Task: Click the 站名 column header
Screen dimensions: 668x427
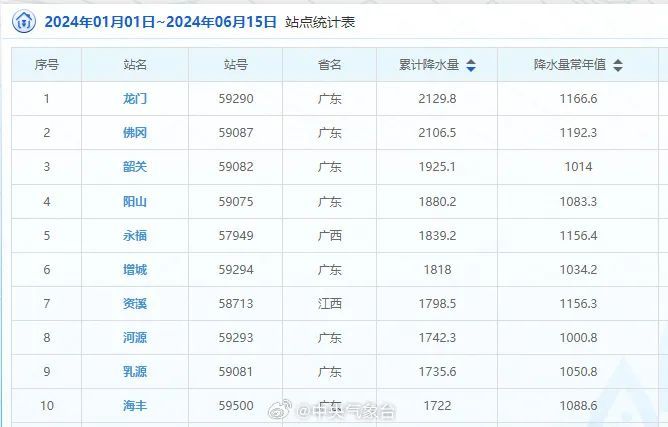Action: tap(135, 65)
